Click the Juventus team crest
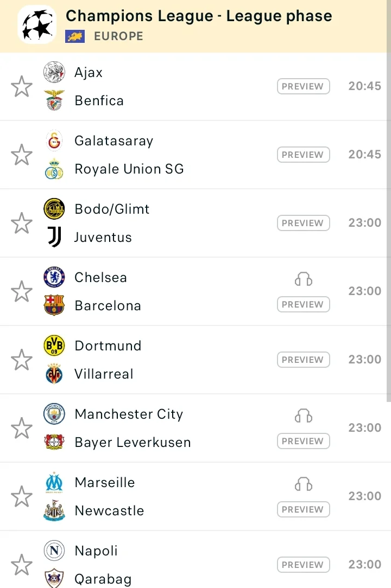 (54, 237)
